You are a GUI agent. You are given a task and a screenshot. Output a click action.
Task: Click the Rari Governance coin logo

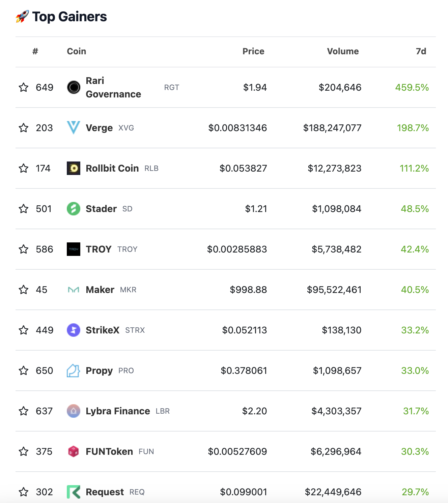coord(74,87)
